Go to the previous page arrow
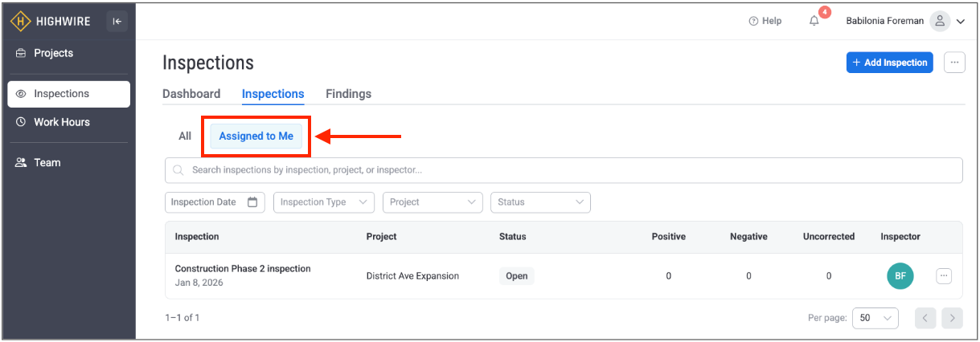The height and width of the screenshot is (342, 980). click(x=925, y=318)
